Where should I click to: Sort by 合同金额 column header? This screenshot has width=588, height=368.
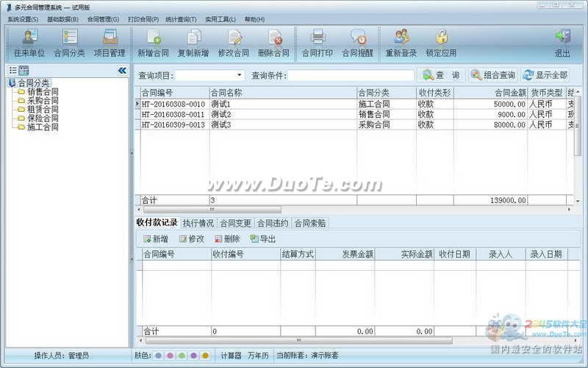click(x=490, y=93)
